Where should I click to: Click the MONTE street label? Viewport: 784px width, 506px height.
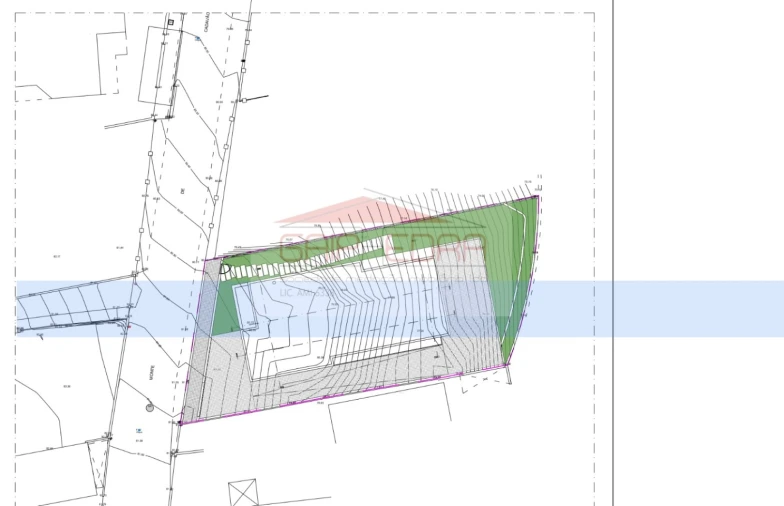(x=154, y=369)
